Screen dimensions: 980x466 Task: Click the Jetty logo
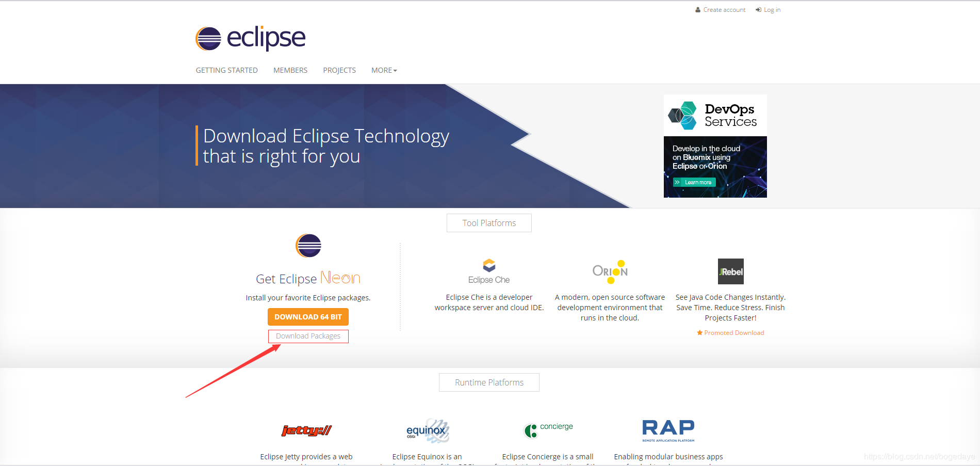307,430
